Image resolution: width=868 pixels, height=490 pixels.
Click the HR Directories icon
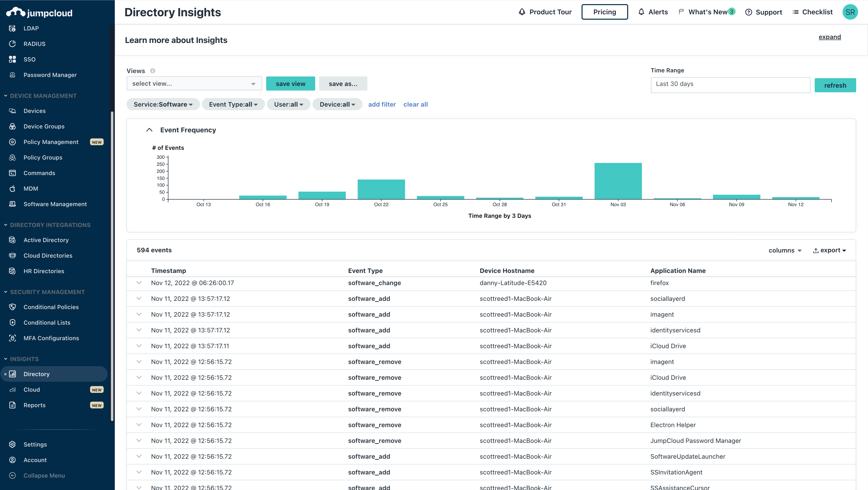[x=12, y=271]
